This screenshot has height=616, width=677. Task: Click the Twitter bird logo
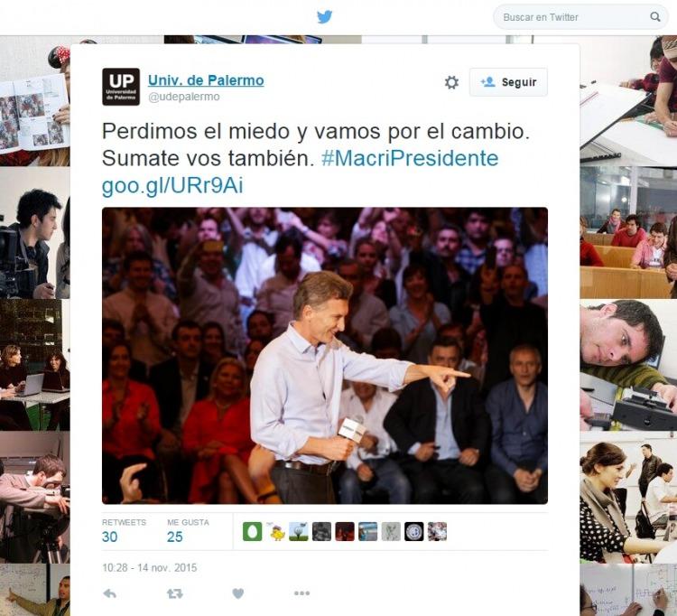[x=324, y=17]
